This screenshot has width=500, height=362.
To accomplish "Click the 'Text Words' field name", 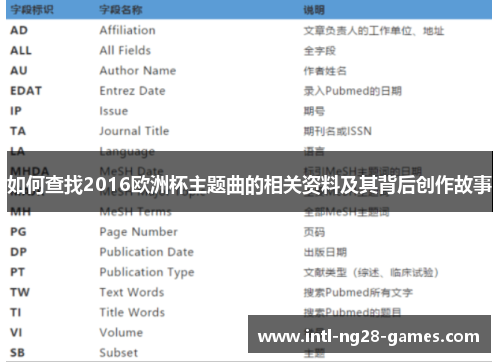I will point(132,292).
